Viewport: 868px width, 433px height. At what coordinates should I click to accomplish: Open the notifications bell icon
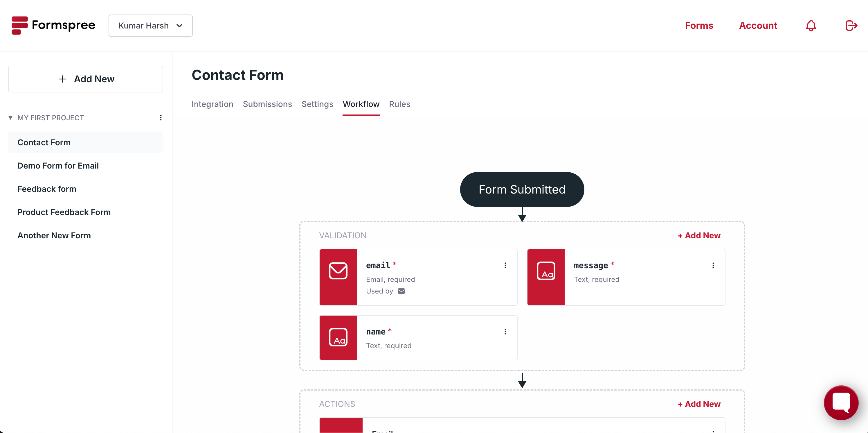811,25
